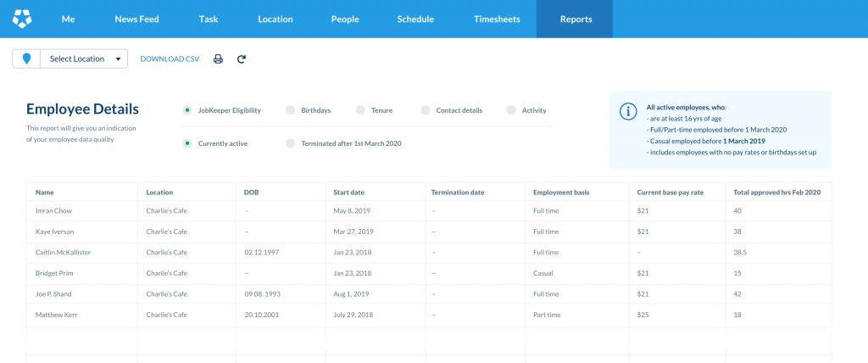Select the Birthdays report option

pos(291,110)
